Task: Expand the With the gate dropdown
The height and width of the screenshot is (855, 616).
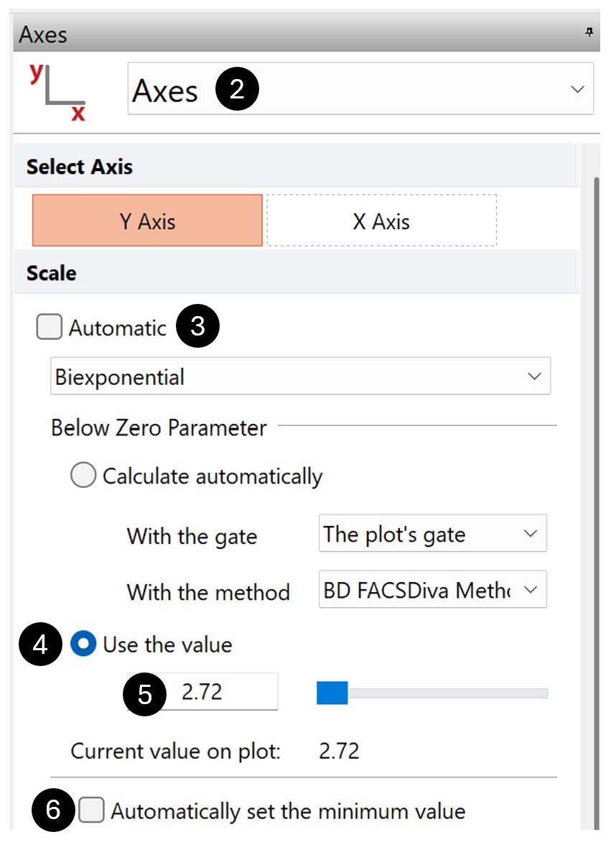Action: click(530, 534)
